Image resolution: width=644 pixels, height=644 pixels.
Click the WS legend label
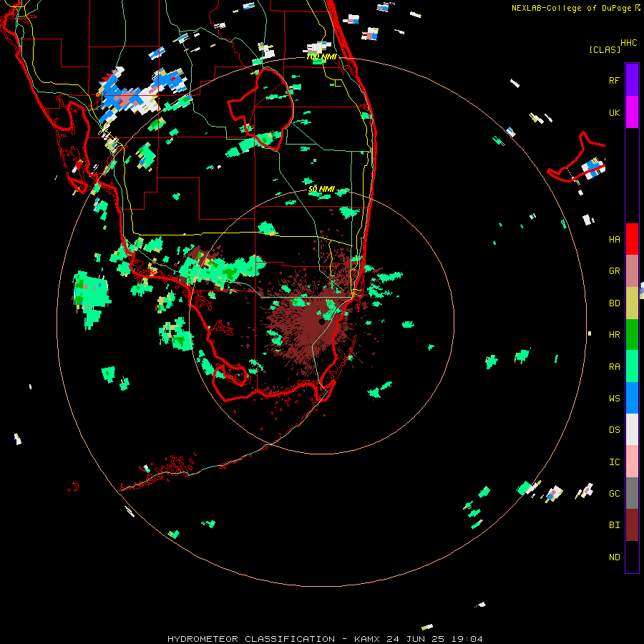tap(614, 399)
